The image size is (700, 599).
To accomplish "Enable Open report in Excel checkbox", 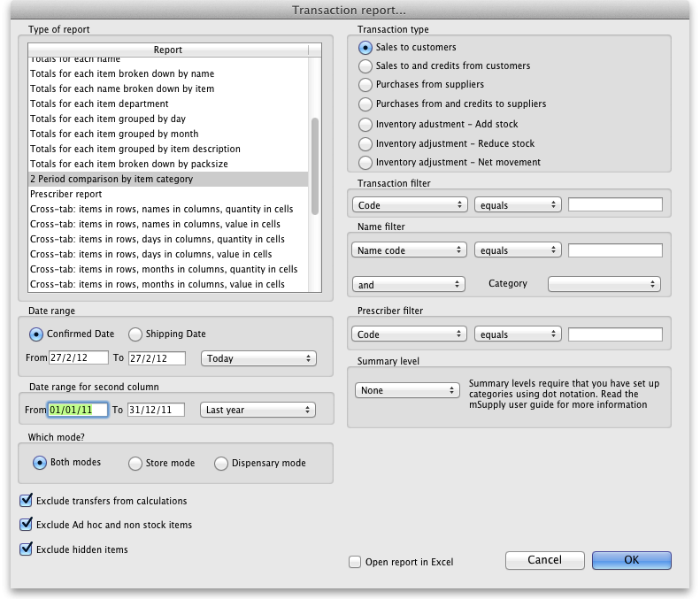I will (355, 562).
